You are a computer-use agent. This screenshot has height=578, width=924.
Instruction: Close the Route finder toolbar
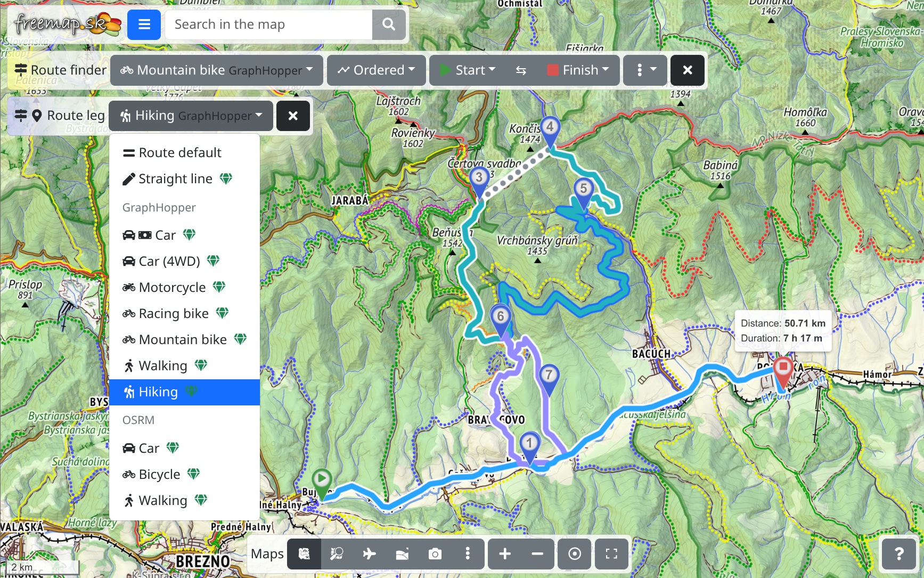(687, 70)
